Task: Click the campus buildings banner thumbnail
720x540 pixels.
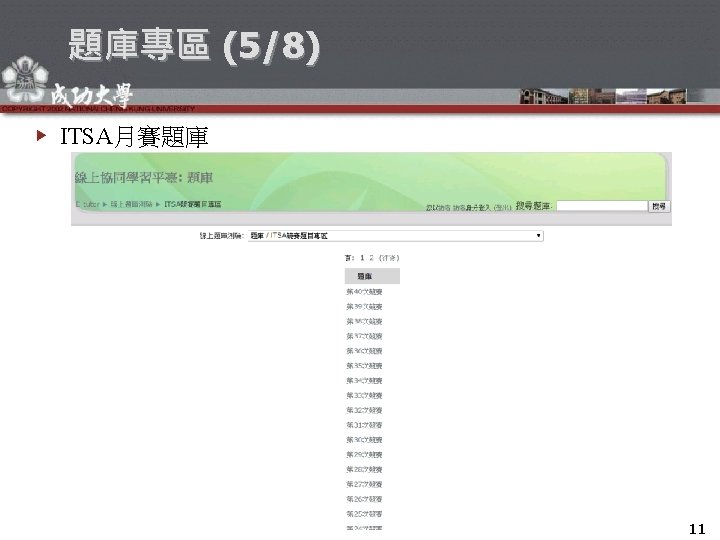Action: coord(603,96)
